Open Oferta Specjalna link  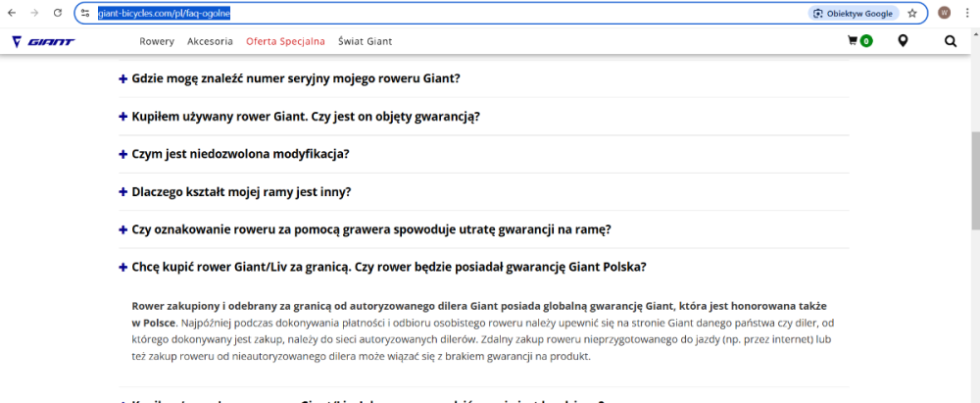[285, 41]
